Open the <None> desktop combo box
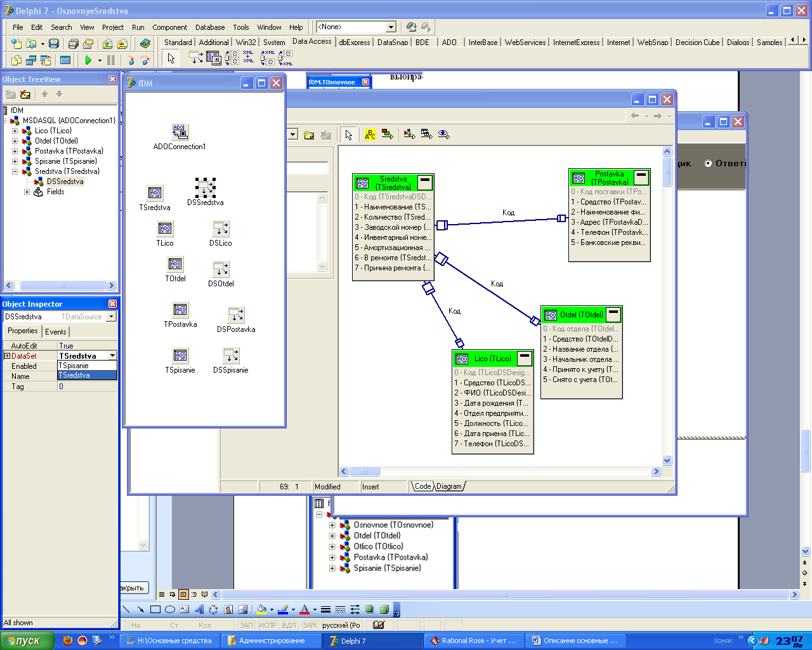This screenshot has width=812, height=650. click(357, 27)
